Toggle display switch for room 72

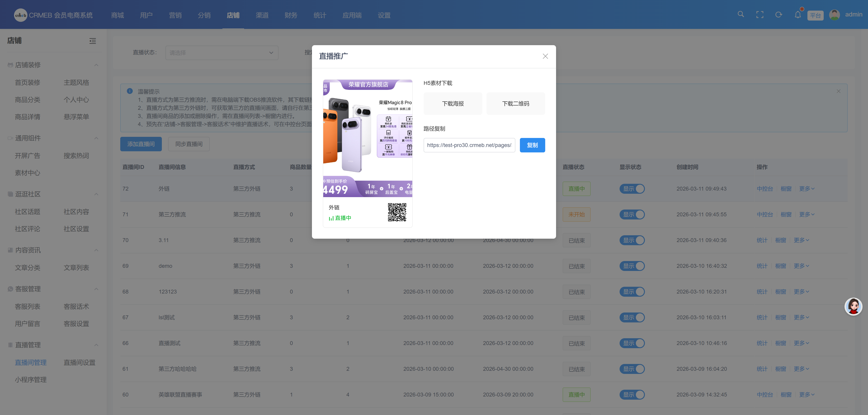(632, 189)
